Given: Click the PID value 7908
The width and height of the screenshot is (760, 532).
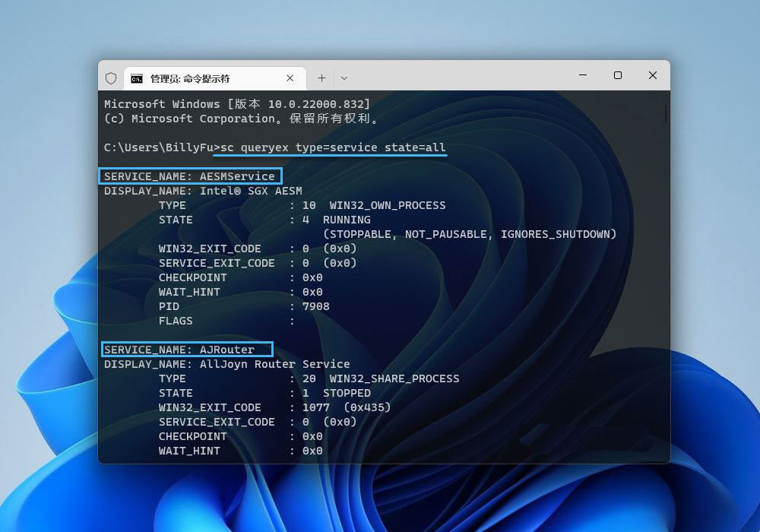Looking at the screenshot, I should (315, 306).
